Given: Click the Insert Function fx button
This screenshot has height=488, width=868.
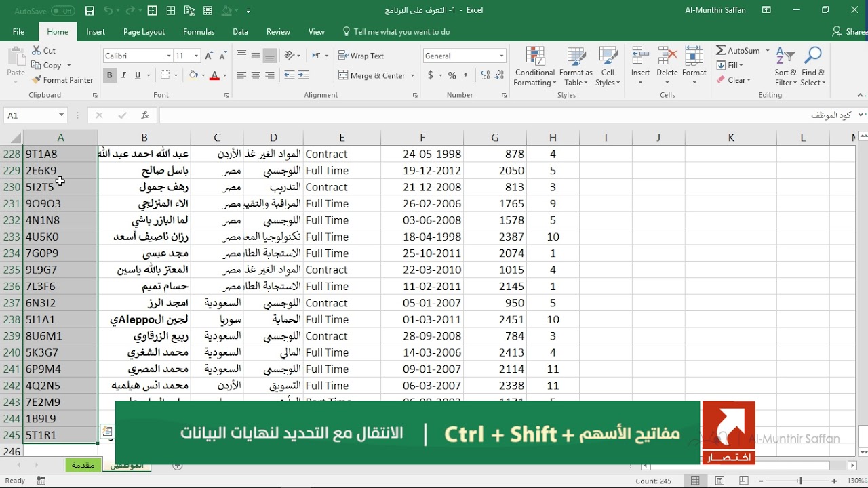Looking at the screenshot, I should [x=144, y=116].
